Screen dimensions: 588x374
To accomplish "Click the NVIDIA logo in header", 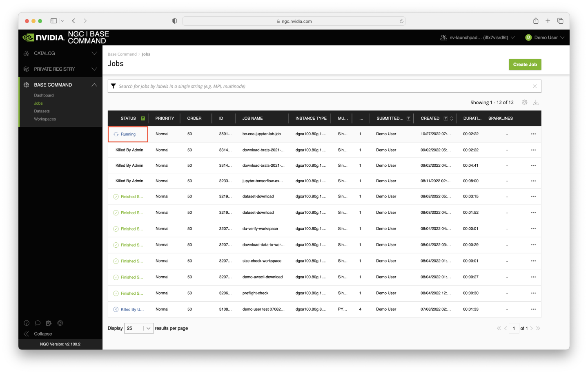I will [44, 38].
